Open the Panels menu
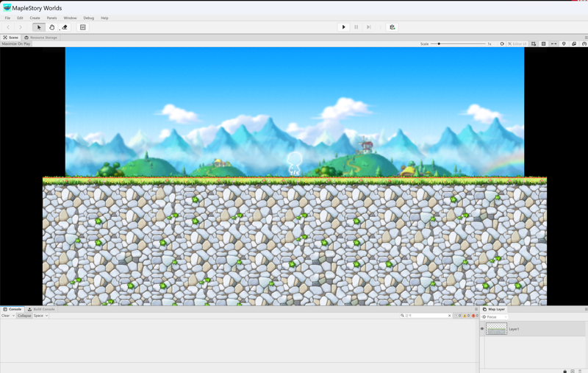Viewport: 588px width, 373px height. pos(51,18)
